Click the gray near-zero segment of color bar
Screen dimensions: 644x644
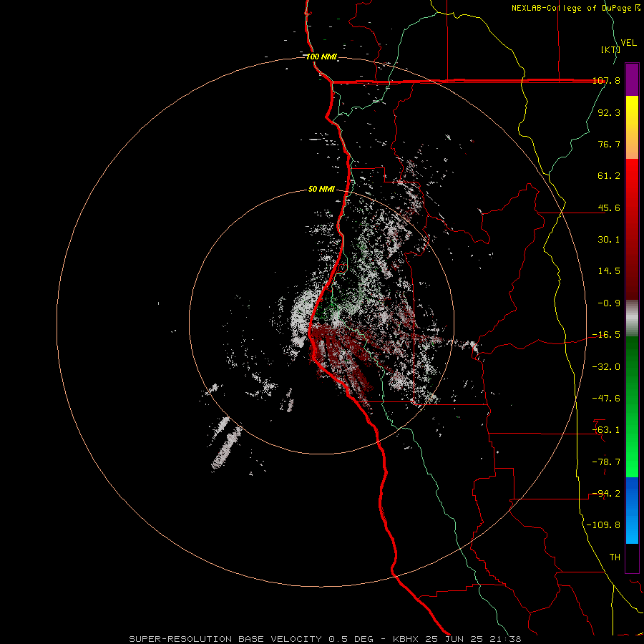[632, 318]
